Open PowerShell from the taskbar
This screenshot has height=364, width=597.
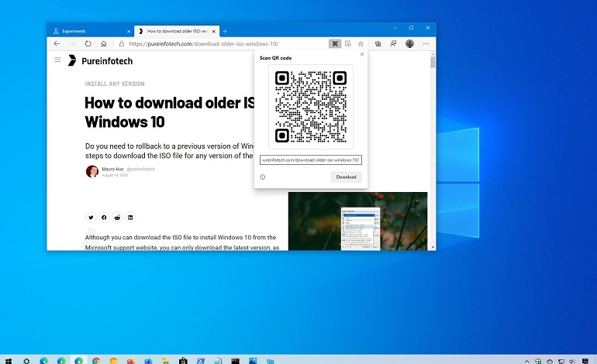(201, 361)
